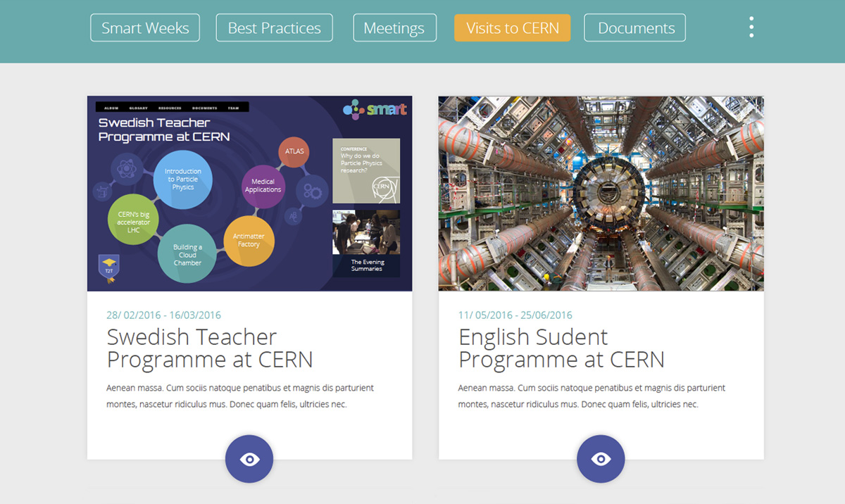This screenshot has height=504, width=845.
Task: Click the description text under Swedish Teacher Programme
Action: 240,396
